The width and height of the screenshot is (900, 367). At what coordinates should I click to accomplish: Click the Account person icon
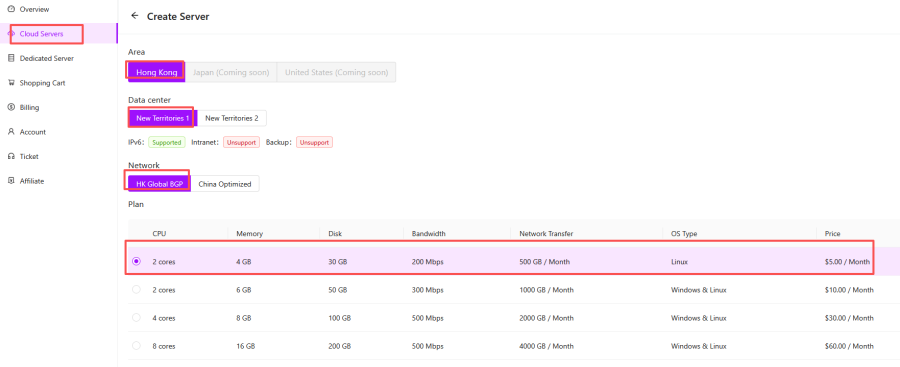click(11, 132)
